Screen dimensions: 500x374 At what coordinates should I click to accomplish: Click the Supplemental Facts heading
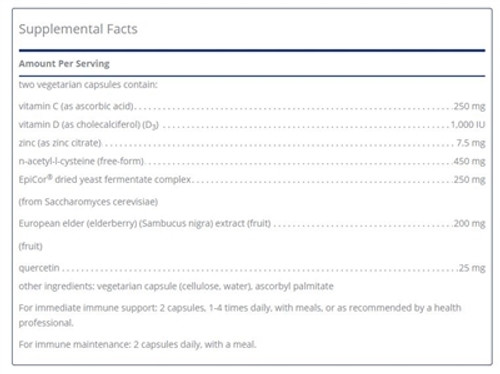point(78,29)
